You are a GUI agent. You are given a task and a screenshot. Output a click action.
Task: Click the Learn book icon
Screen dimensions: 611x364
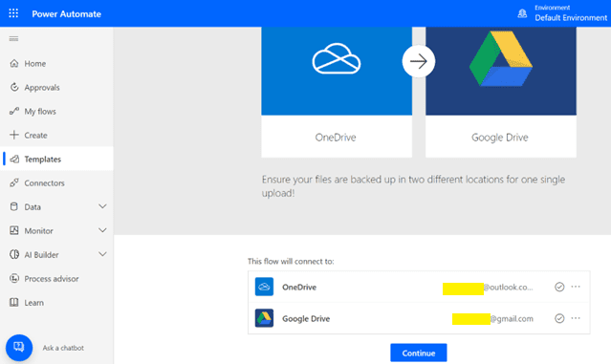14,302
